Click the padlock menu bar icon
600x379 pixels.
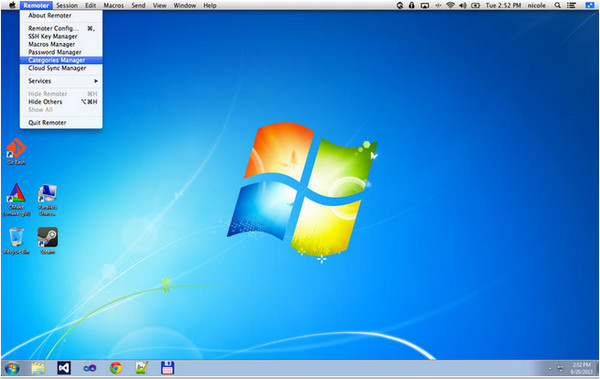pos(412,5)
